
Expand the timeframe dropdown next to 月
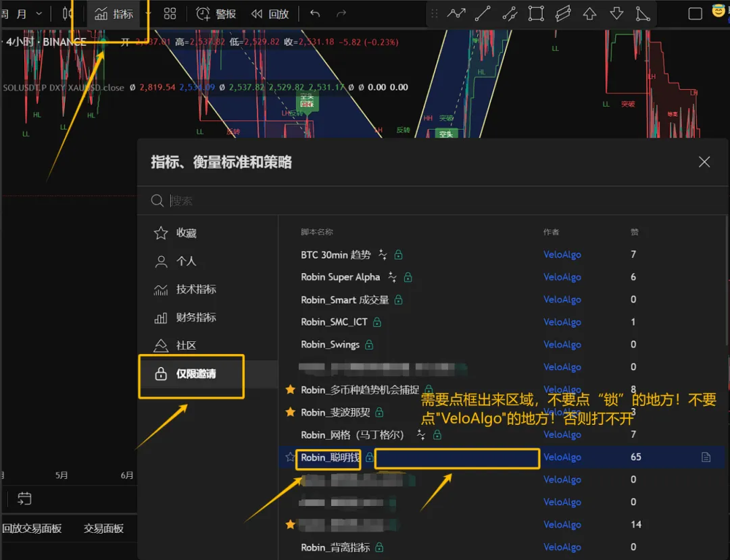39,14
